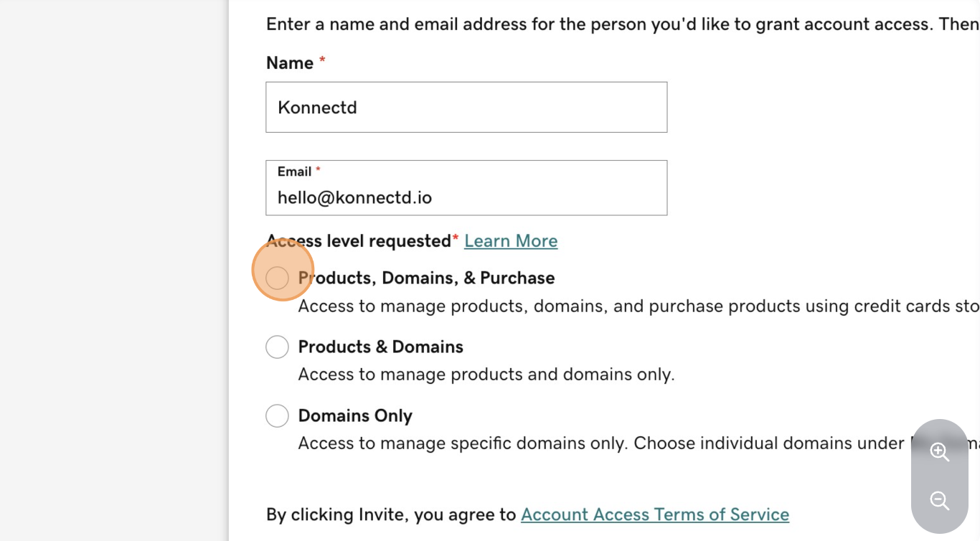The image size is (980, 541).
Task: Enable the Domains Only radio option
Action: pyautogui.click(x=277, y=415)
